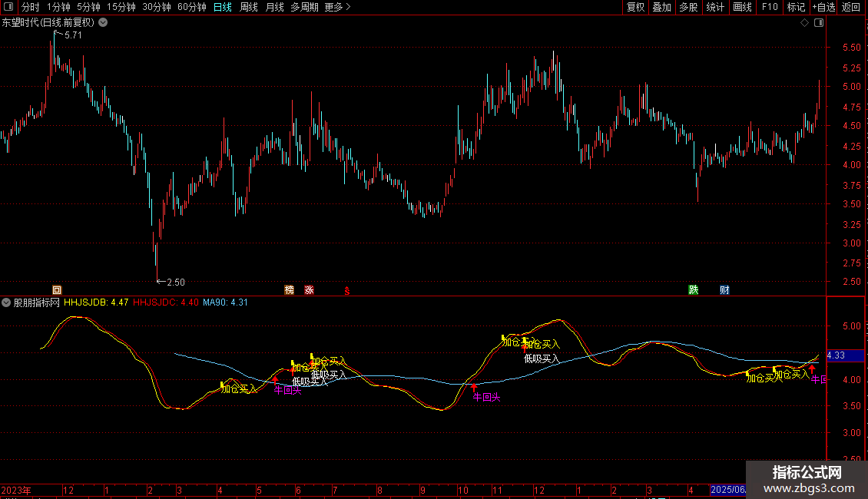Click the 2025/06 date marker on timeline
868x499 pixels.
[728, 490]
